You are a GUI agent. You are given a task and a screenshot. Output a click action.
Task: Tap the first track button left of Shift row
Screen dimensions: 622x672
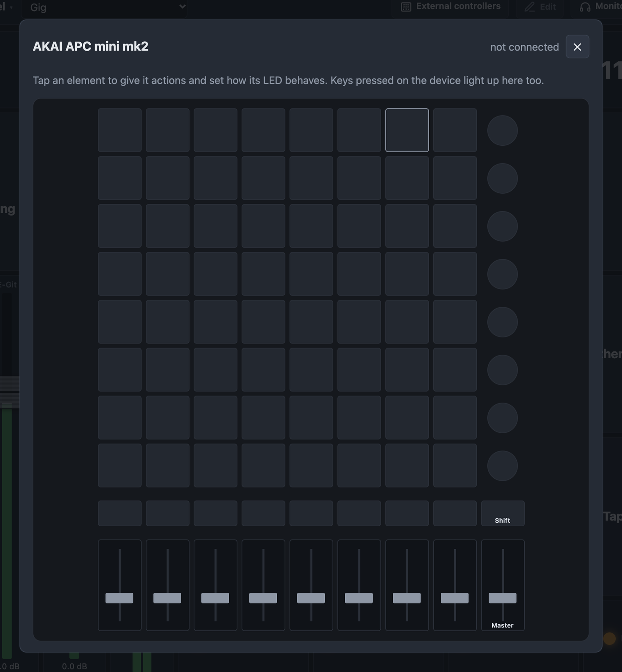click(120, 513)
